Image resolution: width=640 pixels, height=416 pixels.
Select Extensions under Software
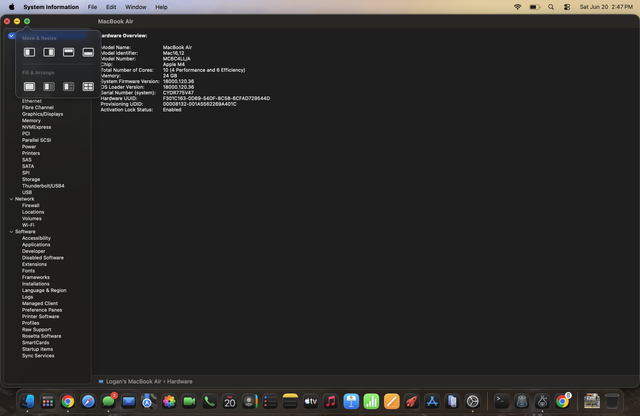(x=34, y=264)
